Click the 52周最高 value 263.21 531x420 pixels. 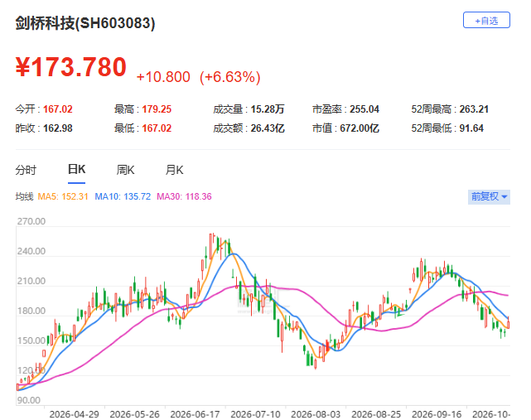click(x=474, y=109)
